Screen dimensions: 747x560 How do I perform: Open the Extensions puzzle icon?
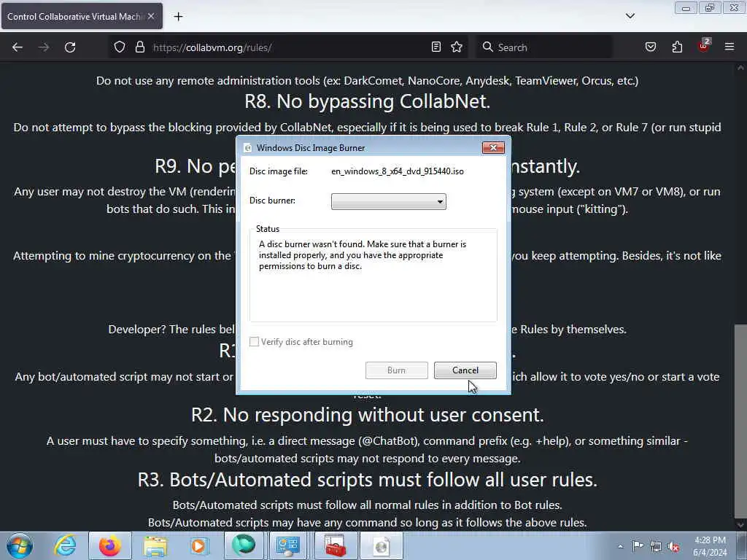point(677,47)
